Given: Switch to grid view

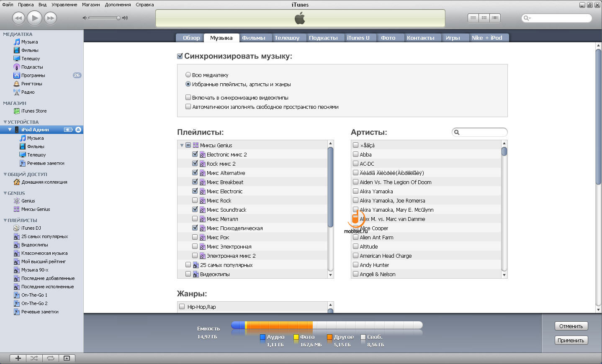Looking at the screenshot, I should 484,18.
